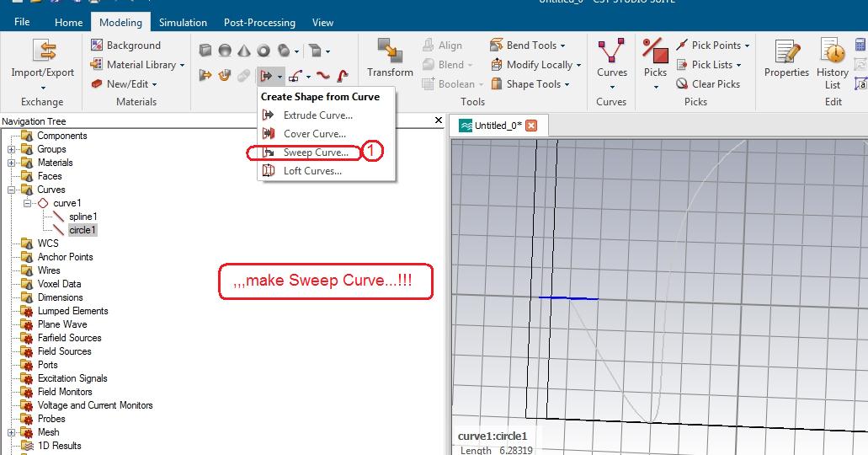Image resolution: width=868 pixels, height=455 pixels.
Task: Select the red wavy Wire tool
Action: pyautogui.click(x=322, y=75)
